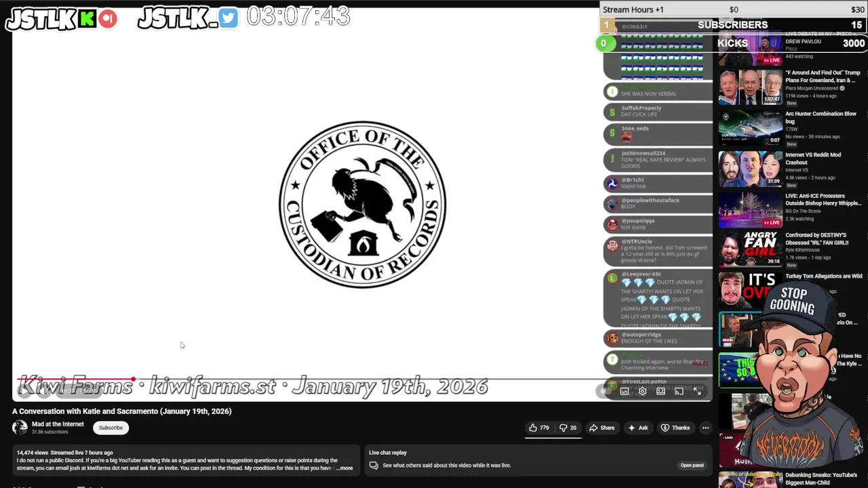
Task: Open Arc Hunter Combination Blow bug title
Action: click(821, 117)
